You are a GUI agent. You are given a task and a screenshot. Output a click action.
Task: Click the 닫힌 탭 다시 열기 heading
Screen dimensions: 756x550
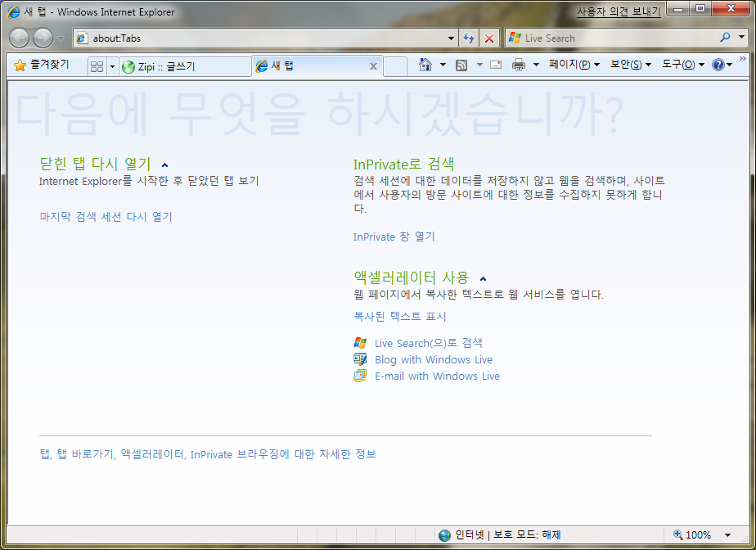96,164
